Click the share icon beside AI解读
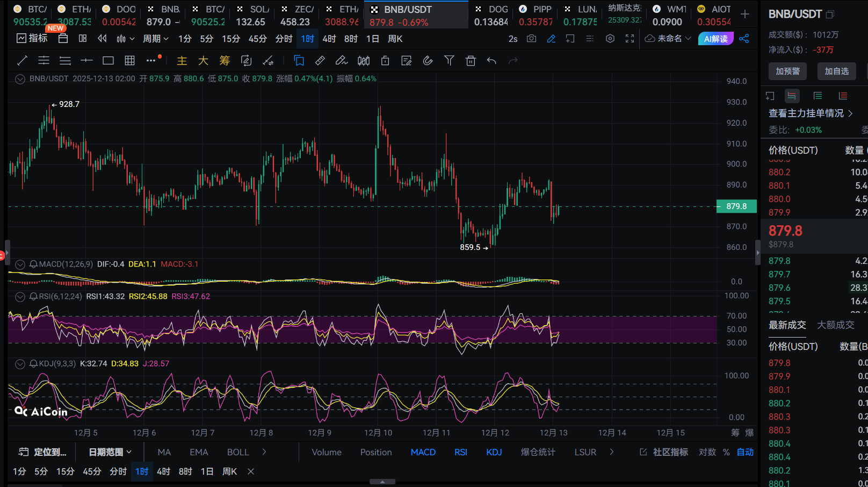 pyautogui.click(x=744, y=39)
